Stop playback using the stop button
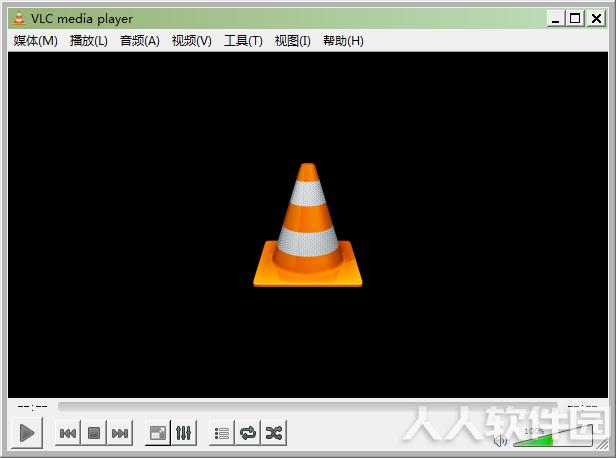Screen dimensions: 616x458 (94, 433)
